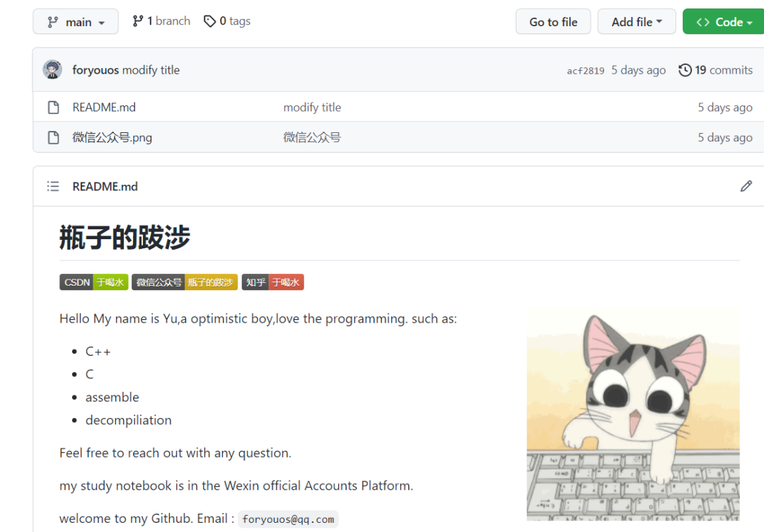Click the 微信公众号 瓶子的跋涉 badge
764x532 pixels.
tap(184, 282)
